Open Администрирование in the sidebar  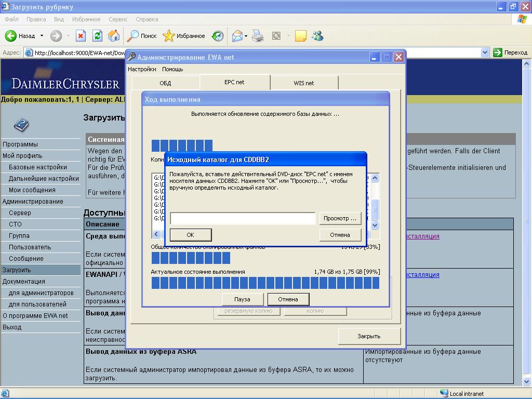pos(33,202)
